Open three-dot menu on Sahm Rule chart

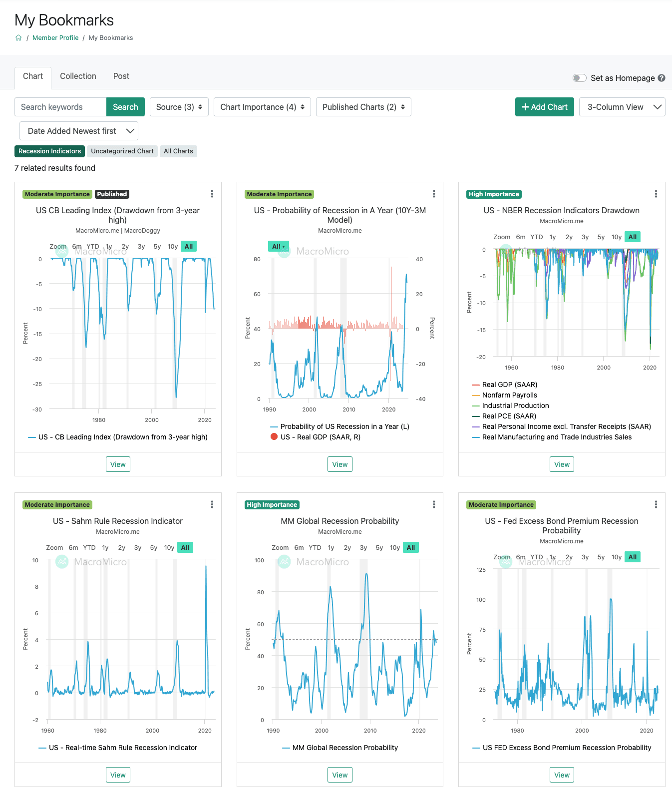click(212, 504)
